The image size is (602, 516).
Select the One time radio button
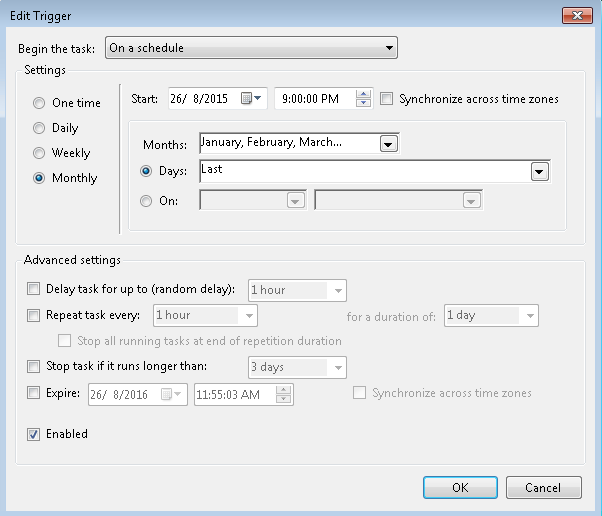point(39,103)
